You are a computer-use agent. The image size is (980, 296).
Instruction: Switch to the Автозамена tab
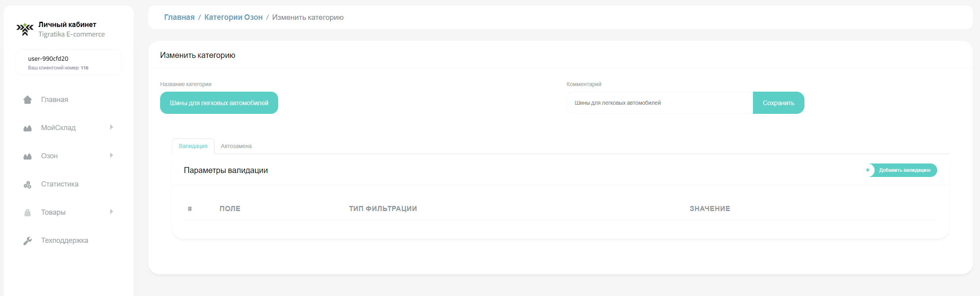click(236, 146)
